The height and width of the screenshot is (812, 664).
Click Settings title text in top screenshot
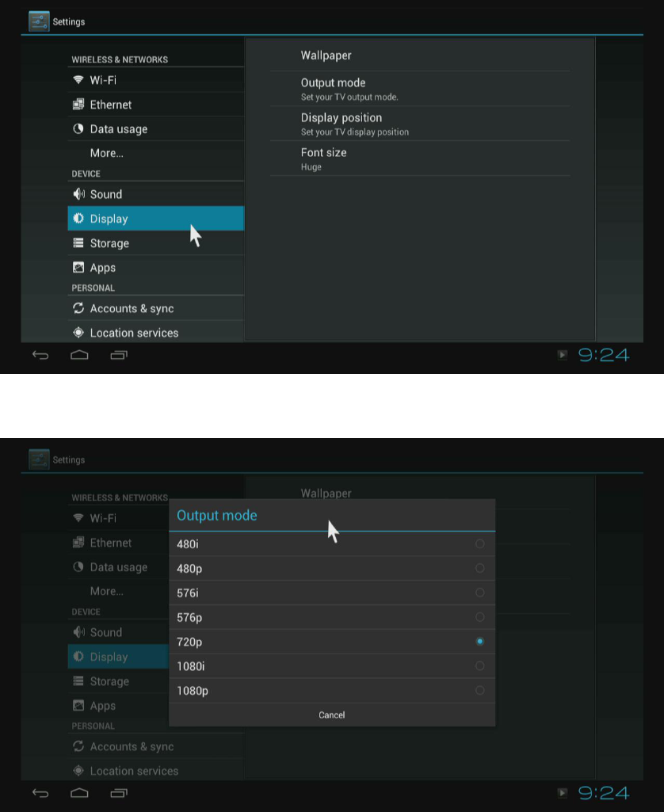coord(69,21)
